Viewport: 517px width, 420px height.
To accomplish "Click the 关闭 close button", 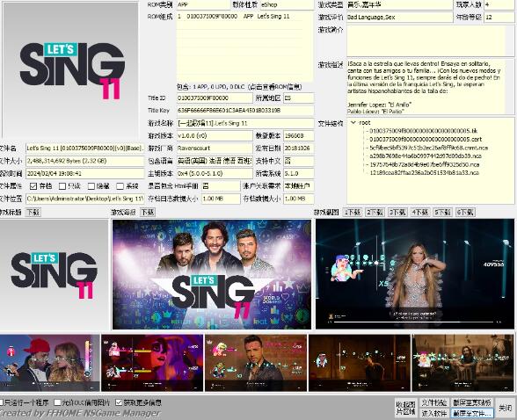I will click(505, 408).
